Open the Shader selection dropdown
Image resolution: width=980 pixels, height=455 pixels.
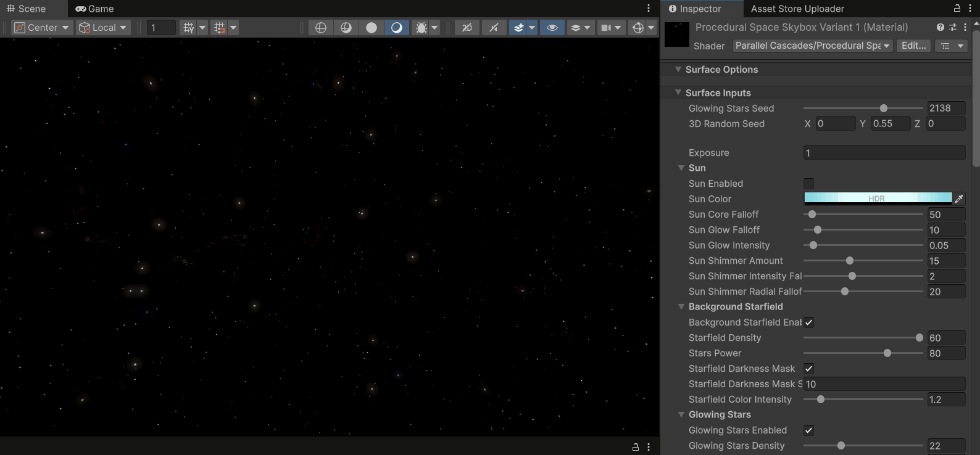(812, 46)
